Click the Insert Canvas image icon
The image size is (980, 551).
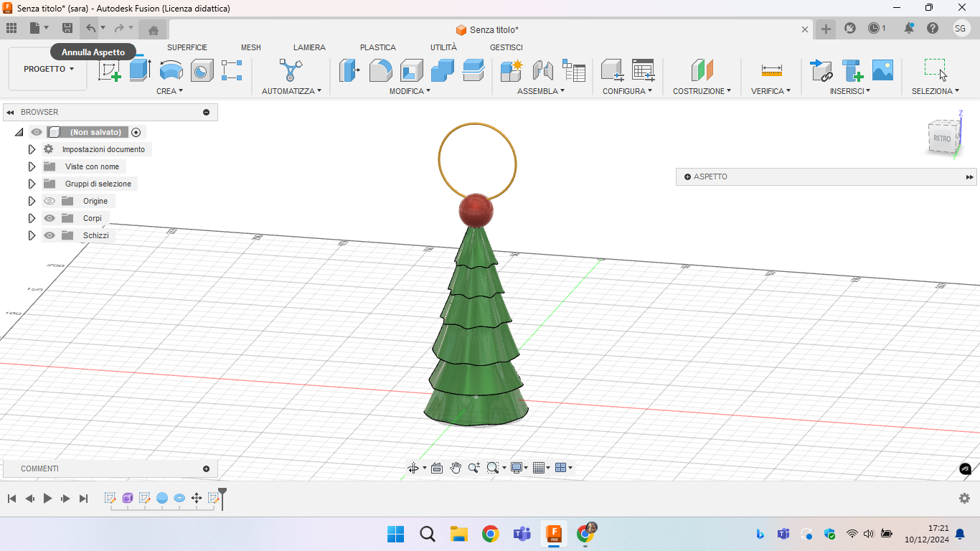(x=882, y=70)
